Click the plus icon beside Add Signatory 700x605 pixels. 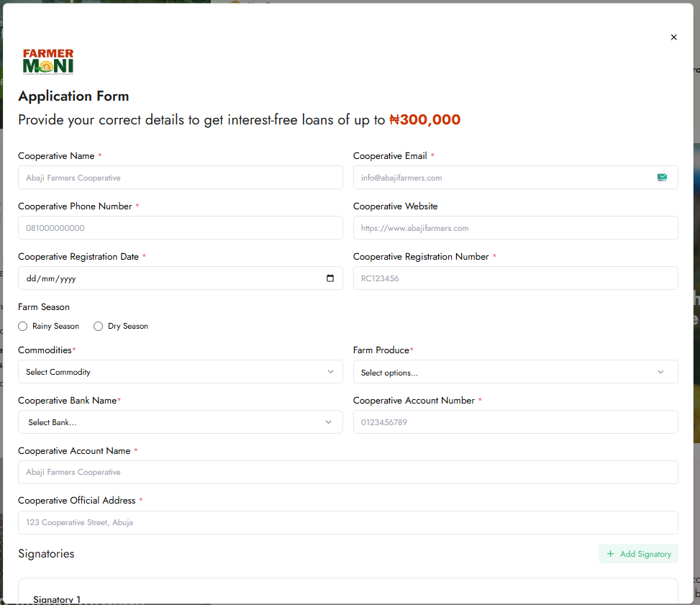(611, 554)
